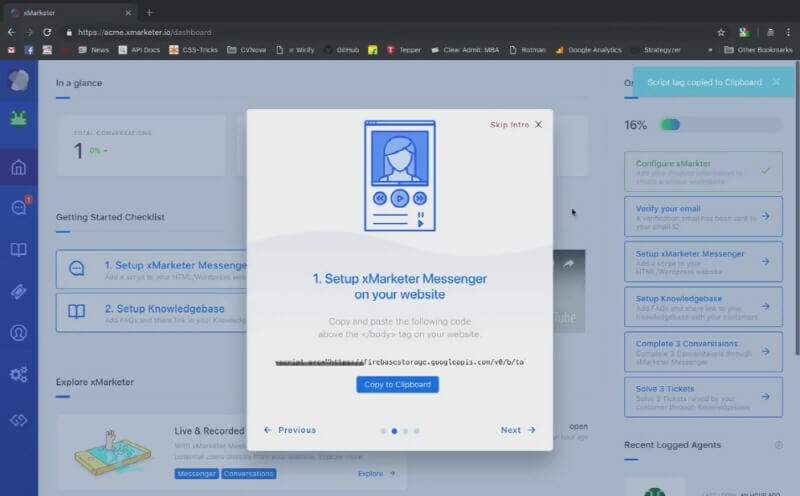Screen dimensions: 800x496
Task: Click checklist item 2. Setup Knowledgebase
Action: tap(152, 312)
